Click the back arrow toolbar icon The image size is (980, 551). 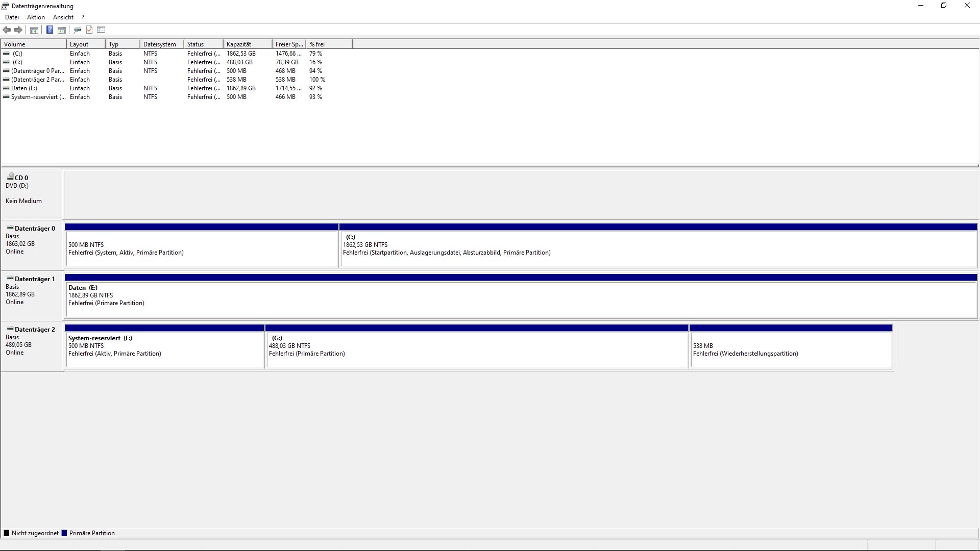[7, 30]
